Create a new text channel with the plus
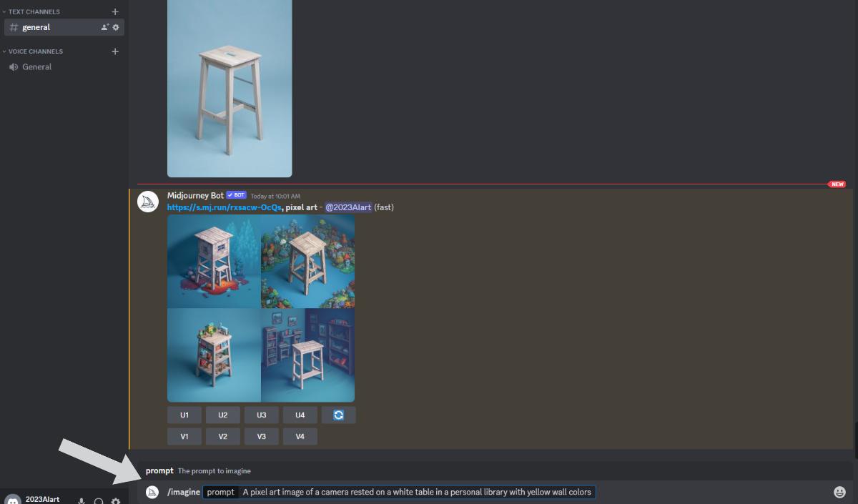Image resolution: width=858 pixels, height=504 pixels. (115, 11)
